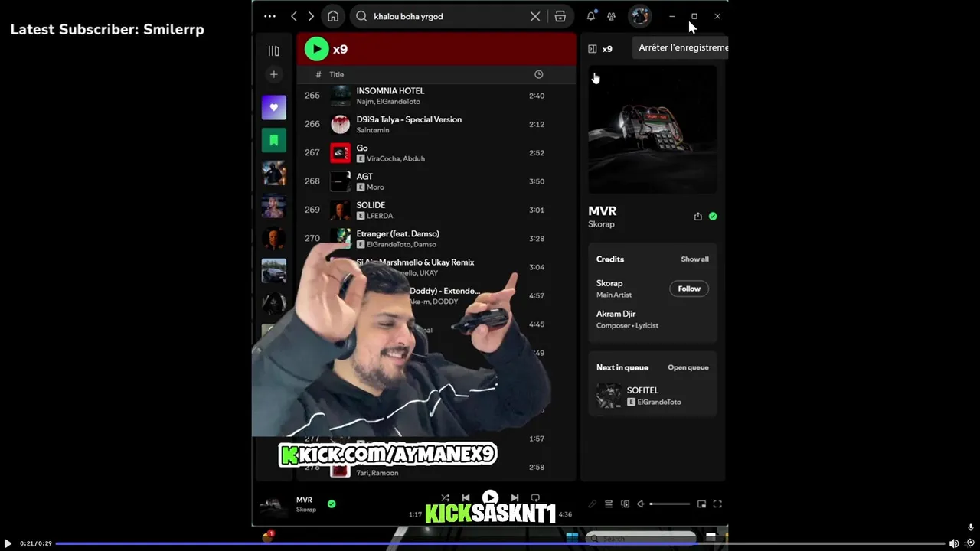This screenshot has height=551, width=980.
Task: Open the queue icon in player bar
Action: [609, 504]
